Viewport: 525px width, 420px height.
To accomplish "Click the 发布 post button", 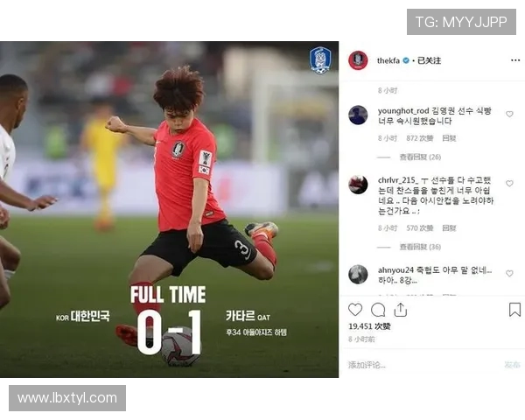I will 512,365.
